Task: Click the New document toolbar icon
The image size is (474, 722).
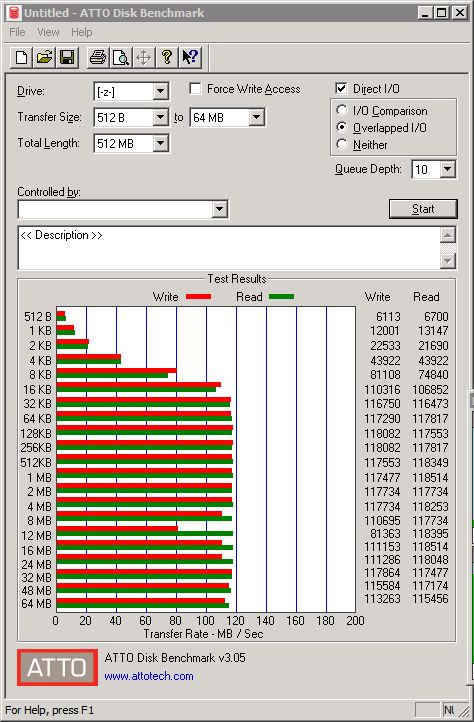Action: (21, 58)
